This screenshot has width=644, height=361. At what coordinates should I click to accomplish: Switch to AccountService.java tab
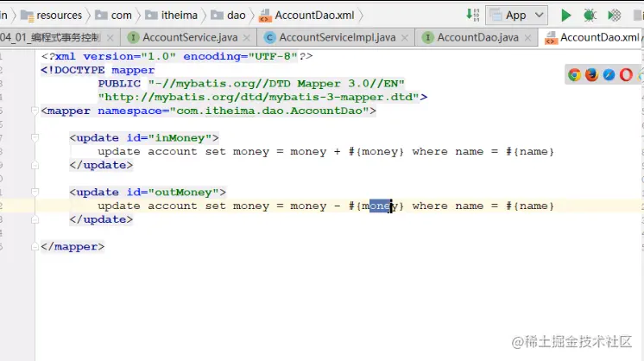(190, 37)
